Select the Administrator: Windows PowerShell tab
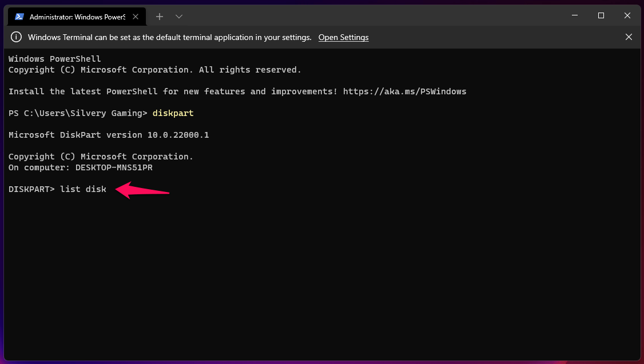644x364 pixels. (77, 17)
